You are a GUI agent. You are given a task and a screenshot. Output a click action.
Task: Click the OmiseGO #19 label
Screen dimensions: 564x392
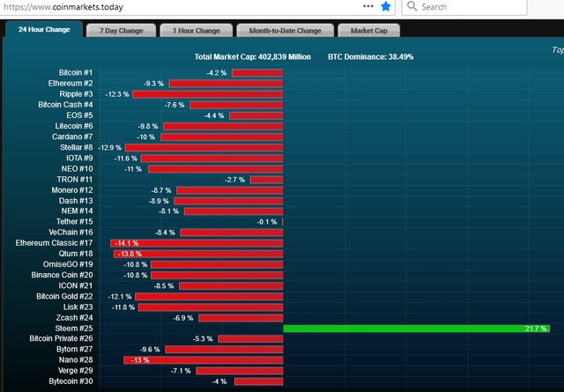click(68, 264)
